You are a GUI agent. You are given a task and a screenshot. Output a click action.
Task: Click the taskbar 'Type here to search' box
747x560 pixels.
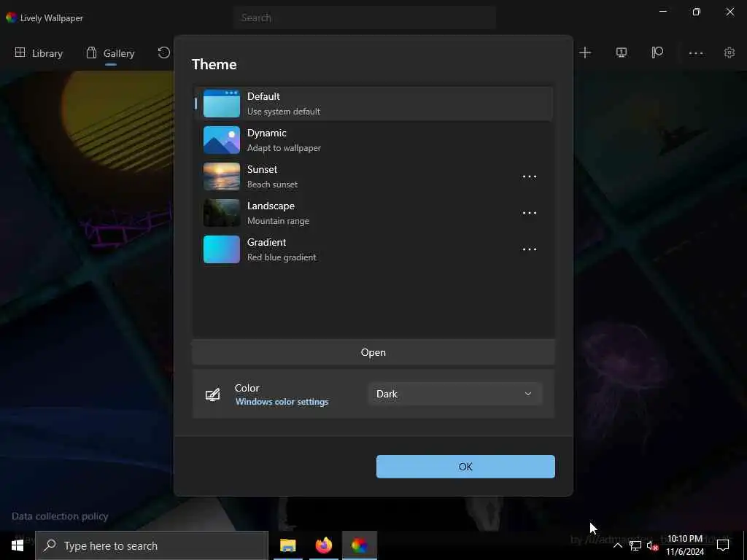[152, 545]
